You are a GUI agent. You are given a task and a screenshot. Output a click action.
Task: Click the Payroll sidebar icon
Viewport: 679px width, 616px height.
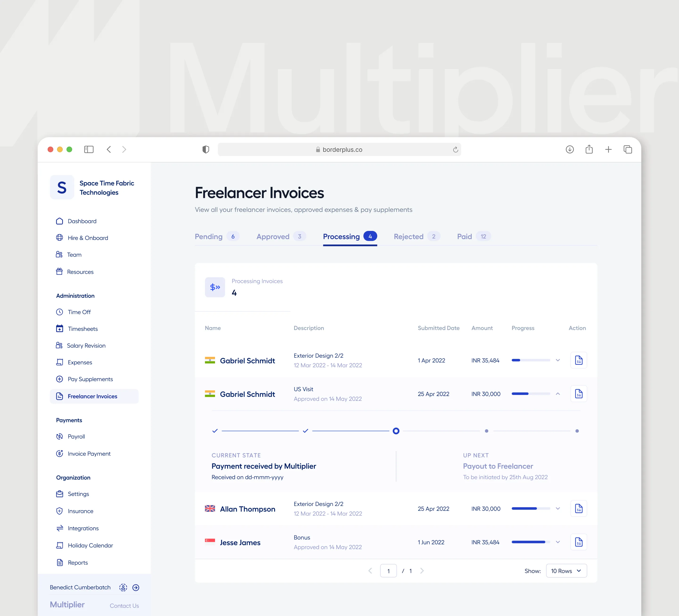(x=60, y=437)
